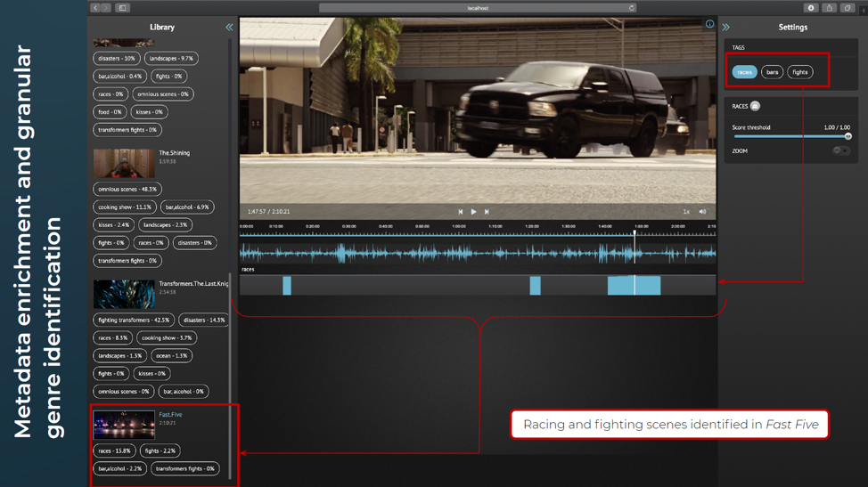
Task: Collapse the Library panel
Action: tap(229, 28)
